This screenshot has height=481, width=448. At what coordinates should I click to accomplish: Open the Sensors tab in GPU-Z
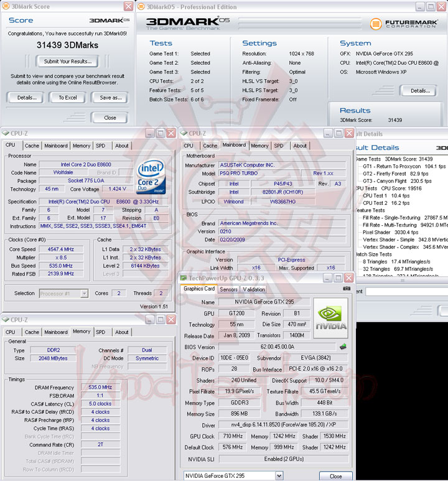point(228,289)
